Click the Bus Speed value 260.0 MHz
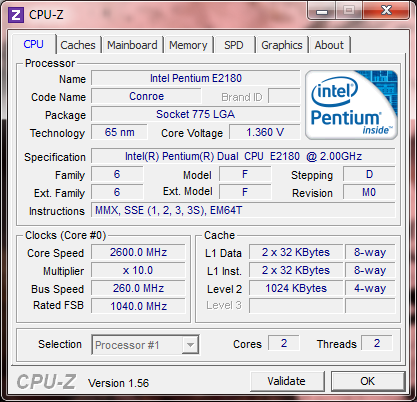 pyautogui.click(x=138, y=288)
